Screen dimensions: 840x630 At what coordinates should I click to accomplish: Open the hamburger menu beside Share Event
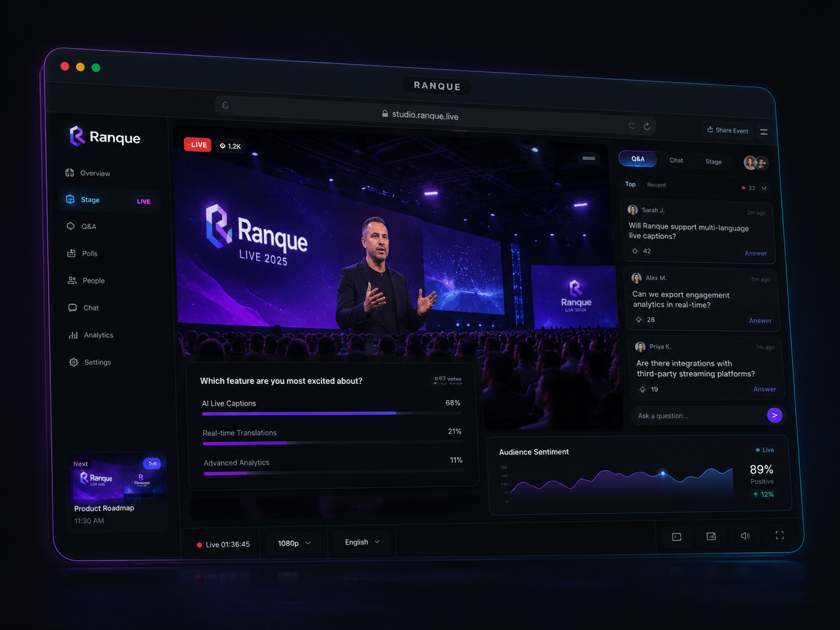(x=764, y=132)
